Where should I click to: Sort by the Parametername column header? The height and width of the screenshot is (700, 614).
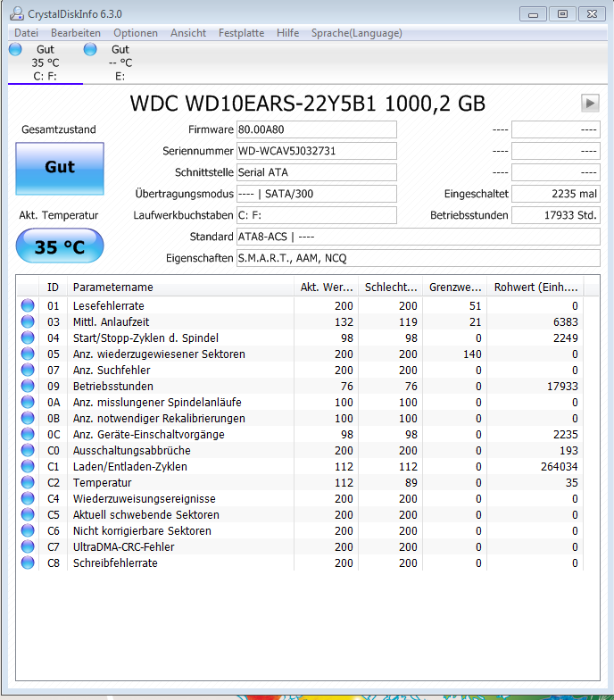pyautogui.click(x=180, y=287)
